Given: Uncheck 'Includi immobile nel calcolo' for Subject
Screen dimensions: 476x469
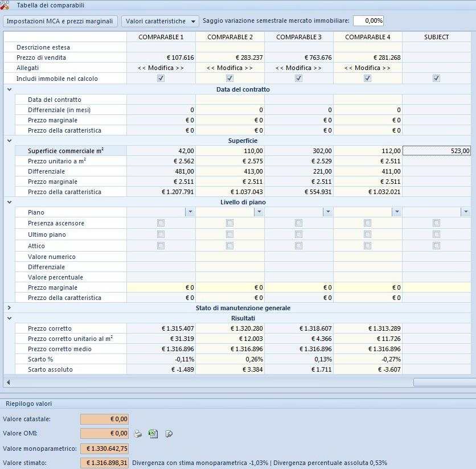Looking at the screenshot, I should [436, 79].
